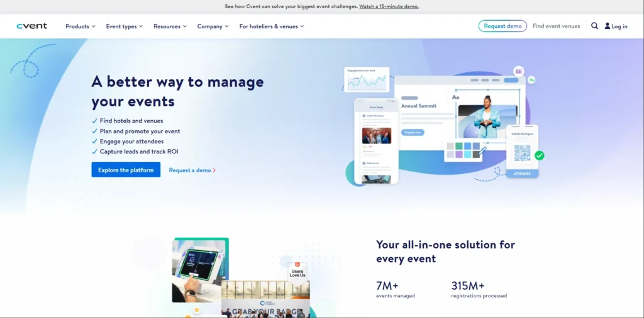Image resolution: width=644 pixels, height=318 pixels.
Task: Expand the Event types dropdown menu
Action: [x=125, y=26]
